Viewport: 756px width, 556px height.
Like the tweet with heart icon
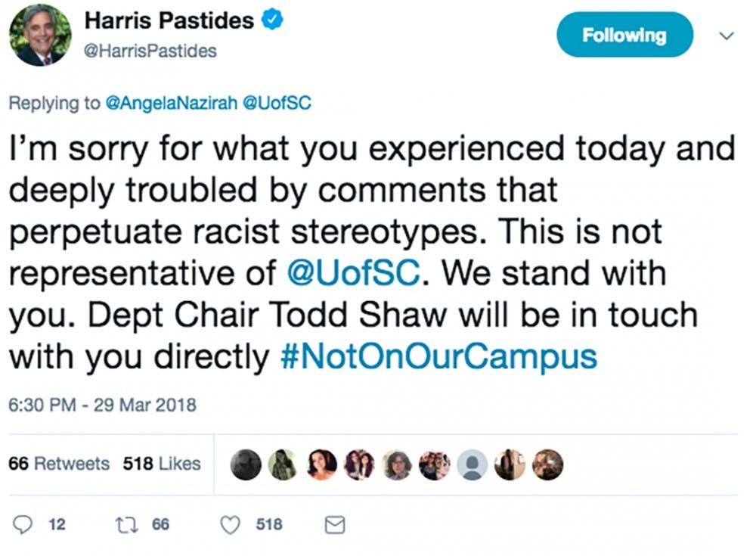coord(233,524)
